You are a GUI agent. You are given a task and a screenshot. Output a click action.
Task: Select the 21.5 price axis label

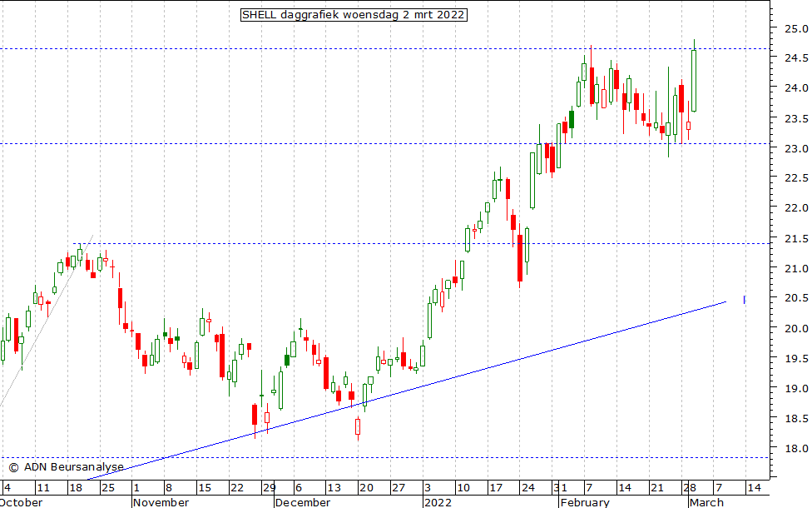796,239
